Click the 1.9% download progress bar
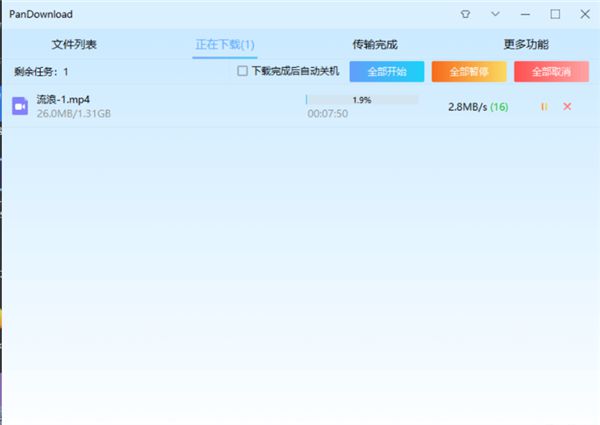 (362, 100)
